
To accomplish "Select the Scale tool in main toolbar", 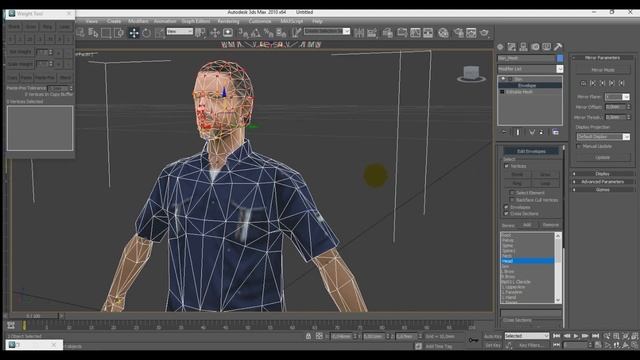I will (x=159, y=33).
